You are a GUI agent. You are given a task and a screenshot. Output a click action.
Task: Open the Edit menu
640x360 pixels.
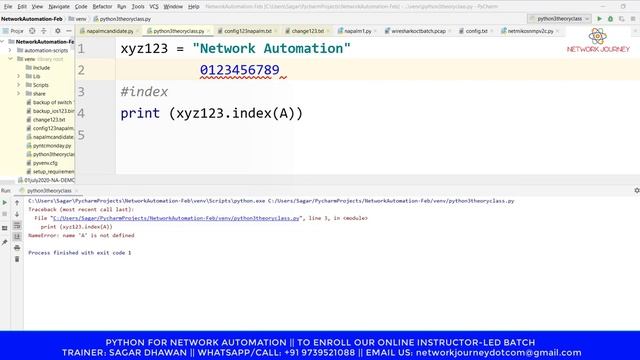coord(22,7)
